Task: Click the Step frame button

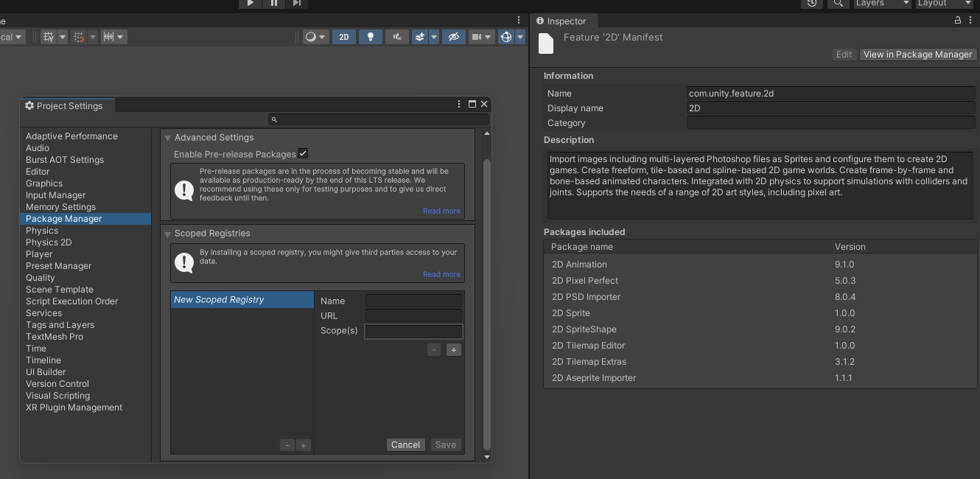Action: point(297,3)
